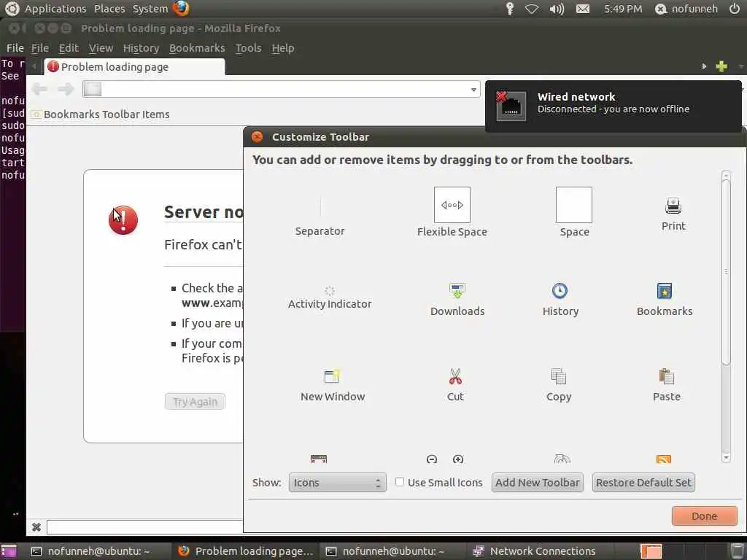Choose the Downloads icon
The height and width of the screenshot is (560, 747).
(x=457, y=290)
